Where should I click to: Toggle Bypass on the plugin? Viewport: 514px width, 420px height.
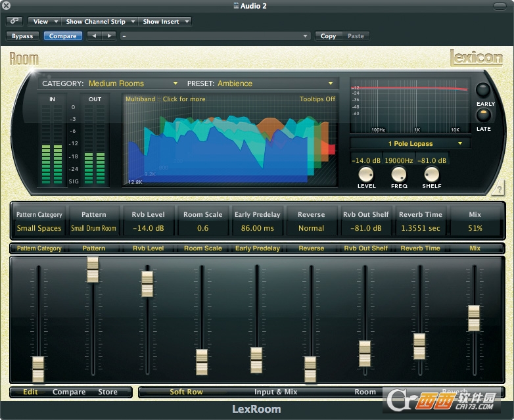pyautogui.click(x=22, y=35)
